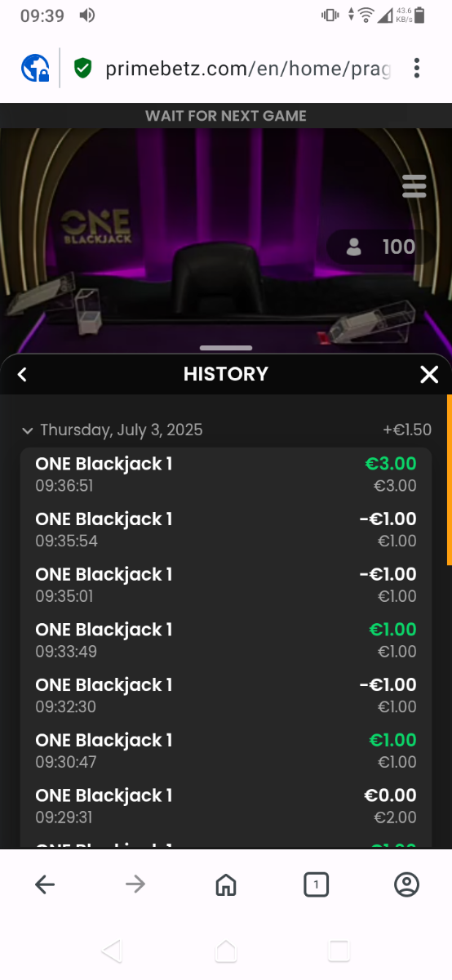This screenshot has width=452, height=980.
Task: Go to the browser home page
Action: (225, 884)
